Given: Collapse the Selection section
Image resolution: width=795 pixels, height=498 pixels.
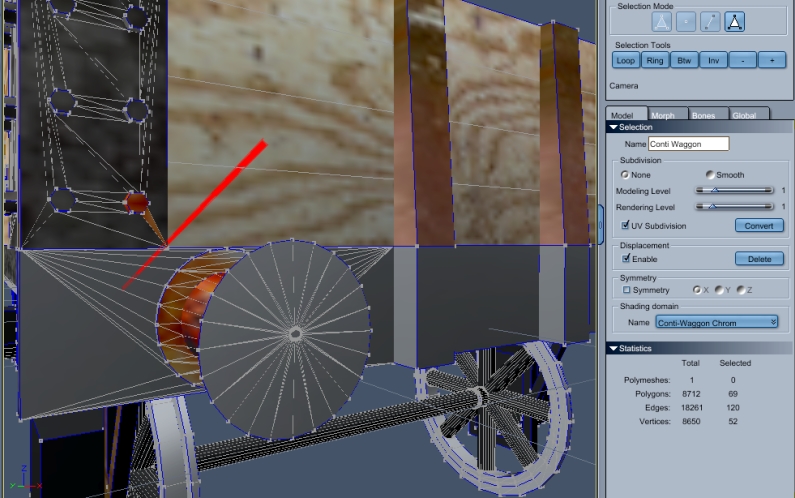Looking at the screenshot, I should click(613, 127).
